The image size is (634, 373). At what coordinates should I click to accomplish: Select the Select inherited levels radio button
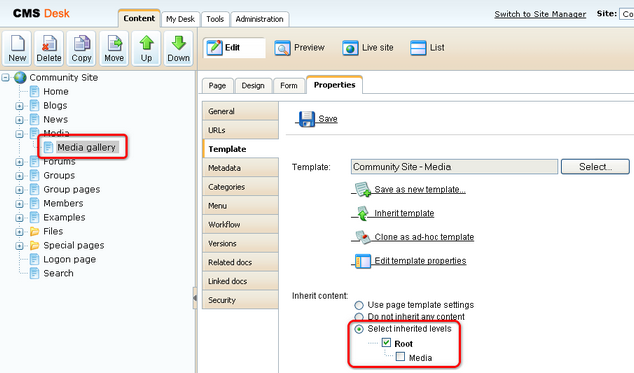click(x=359, y=329)
